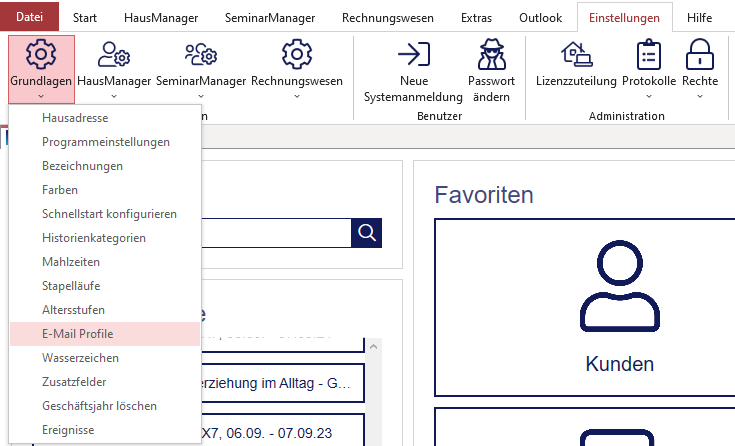Select E-Mail Profile from the menu

pyautogui.click(x=79, y=334)
